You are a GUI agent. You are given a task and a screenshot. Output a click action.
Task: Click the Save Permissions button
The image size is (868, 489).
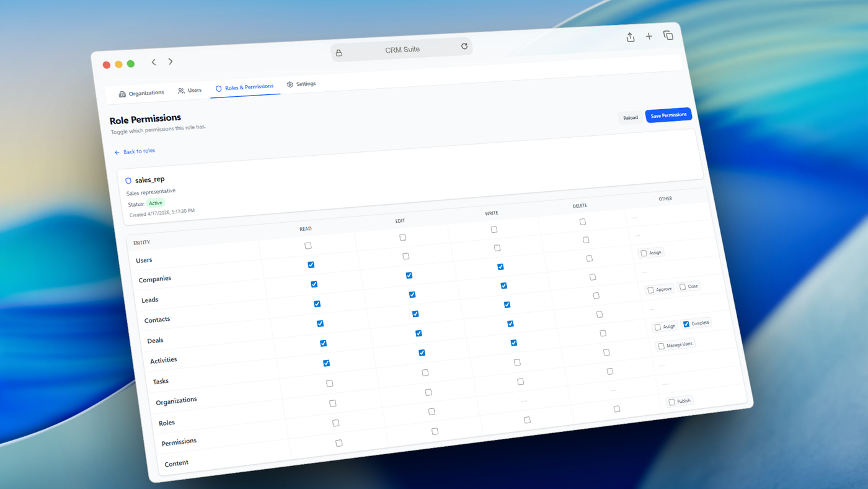click(x=668, y=115)
